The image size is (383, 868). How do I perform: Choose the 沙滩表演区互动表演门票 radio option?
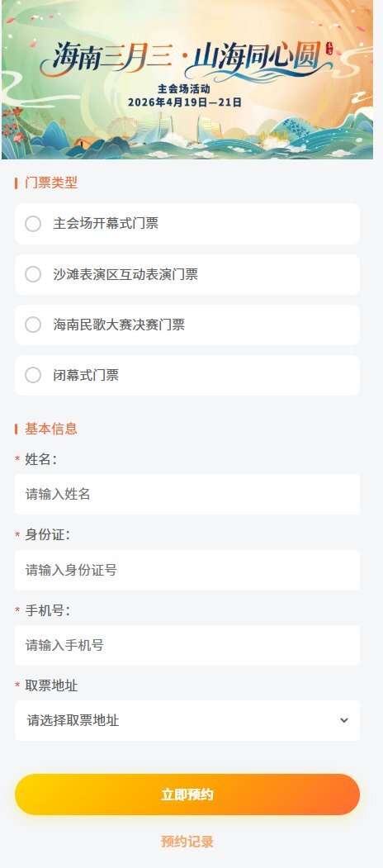point(187,274)
